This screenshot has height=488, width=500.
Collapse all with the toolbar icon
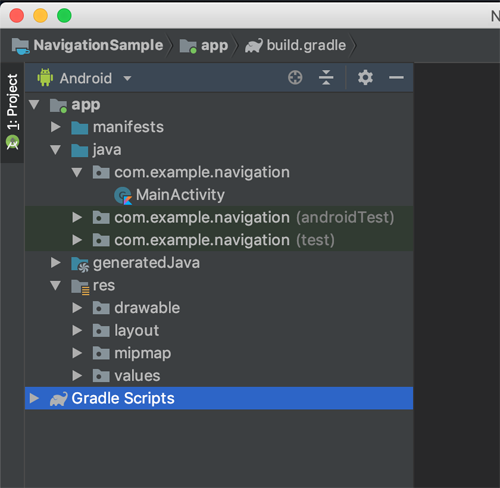(x=326, y=78)
